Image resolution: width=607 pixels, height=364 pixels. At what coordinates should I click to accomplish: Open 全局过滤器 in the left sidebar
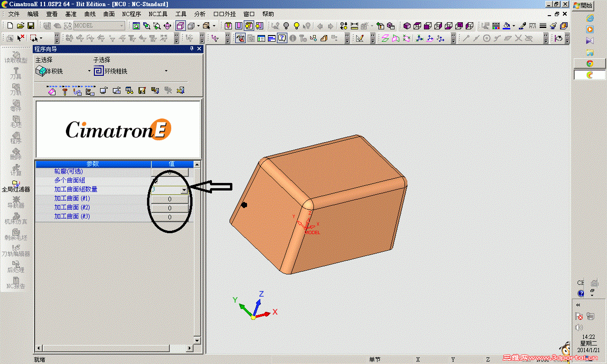16,186
